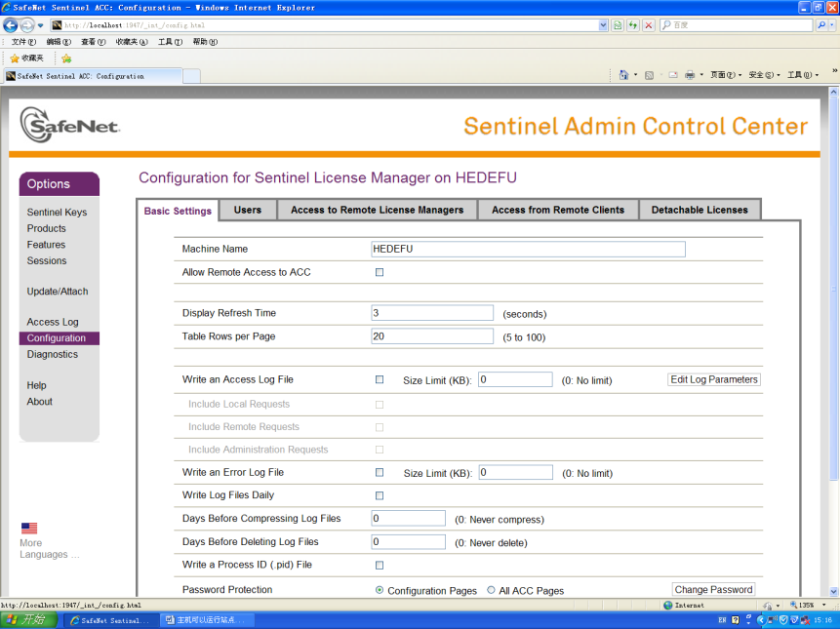Click the US flag language icon

click(x=29, y=529)
